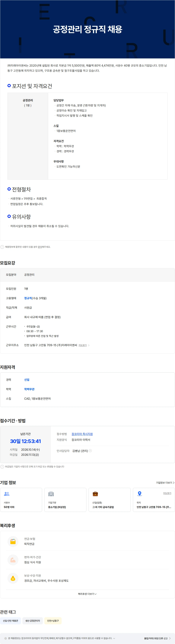The width and height of the screenshot is (175, 644).
Task: Click the 중소기업 (비상장) card
Action: coord(65,500)
